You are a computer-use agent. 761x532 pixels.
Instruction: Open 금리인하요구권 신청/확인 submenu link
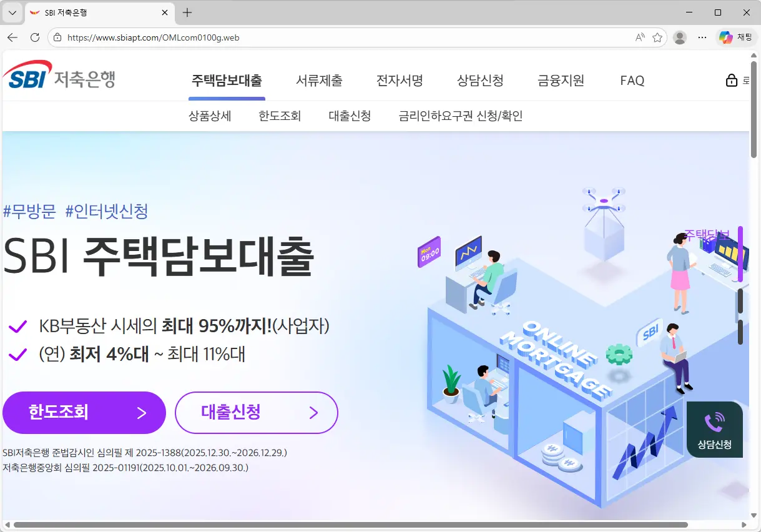point(461,116)
